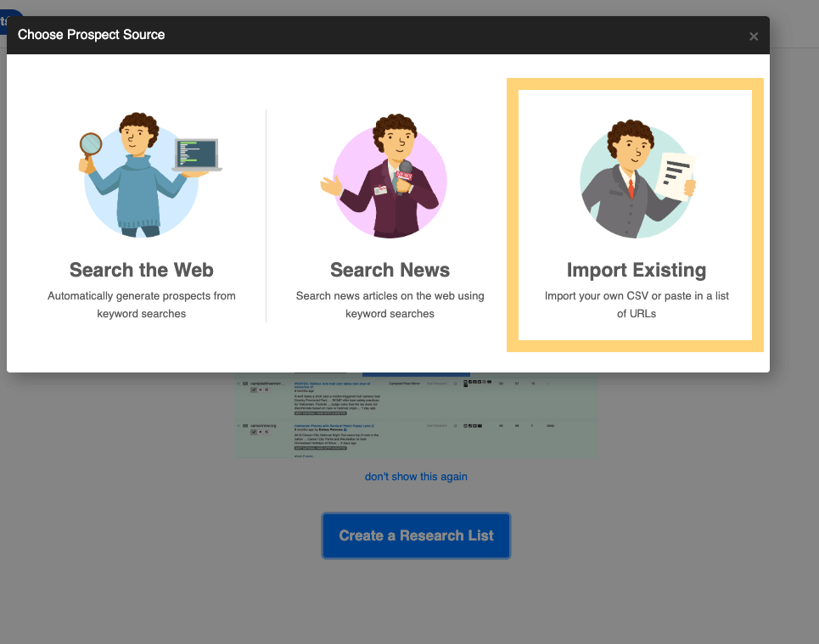Pick the Import Existing heading
Screen dimensions: 819x644
tap(636, 270)
